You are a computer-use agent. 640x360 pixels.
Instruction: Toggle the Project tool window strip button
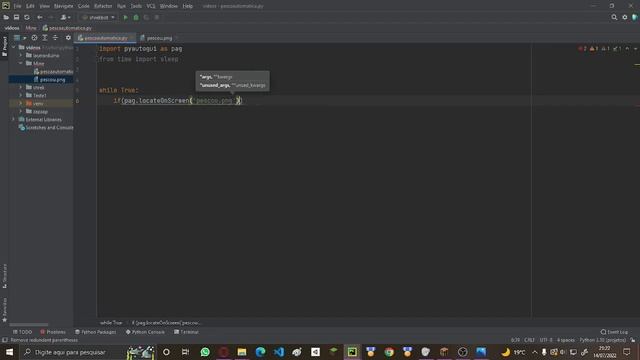[4, 47]
